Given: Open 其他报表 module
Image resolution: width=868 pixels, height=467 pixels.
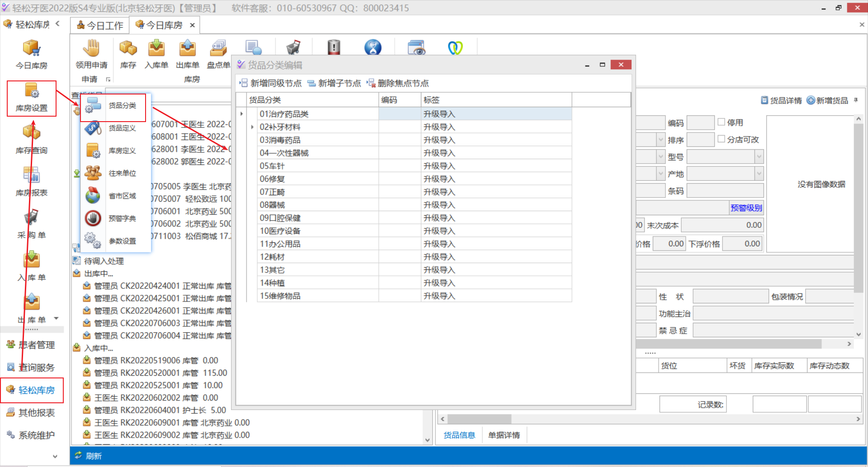Looking at the screenshot, I should pos(31,413).
